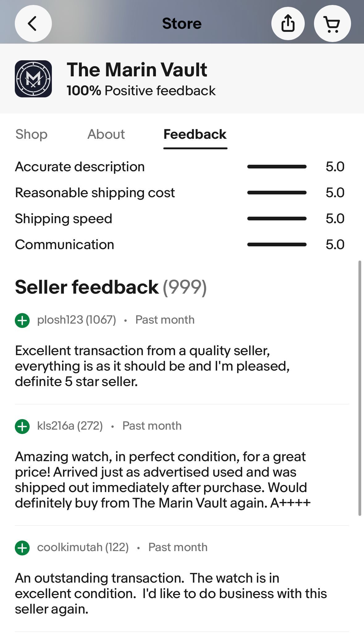Screen dimensions: 364x633
Task: Click the green plus icon beside kls216a
Action: tap(22, 425)
